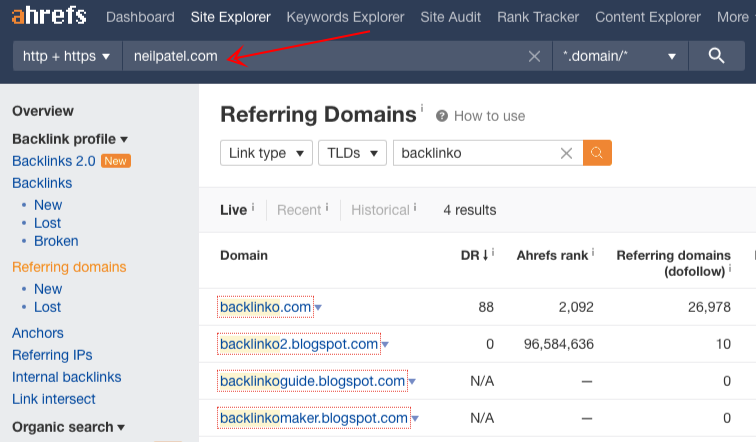Clear the neilpatel.com URL field
This screenshot has height=442, width=756.
tap(534, 56)
